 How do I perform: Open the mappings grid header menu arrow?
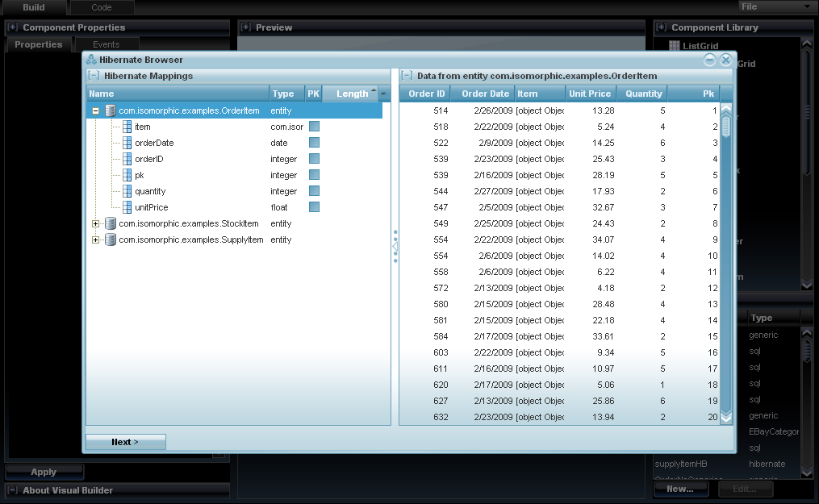pos(383,94)
